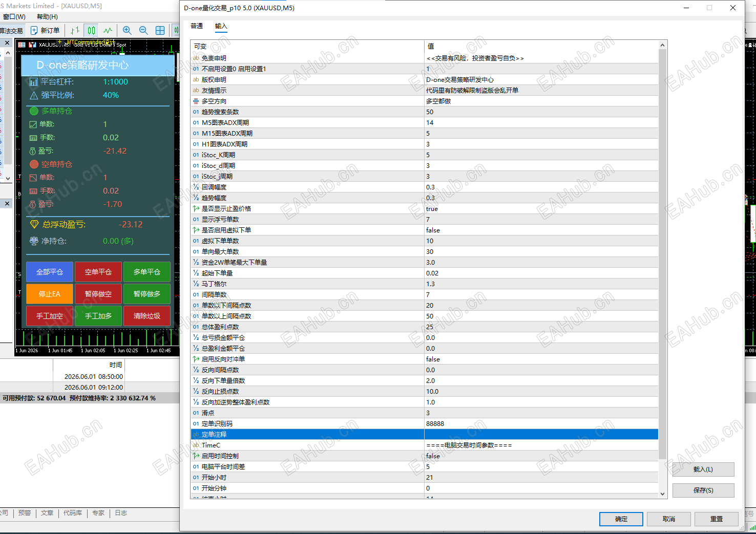Edit the empty 定单注释 value field
756x534 pixels.
point(541,435)
